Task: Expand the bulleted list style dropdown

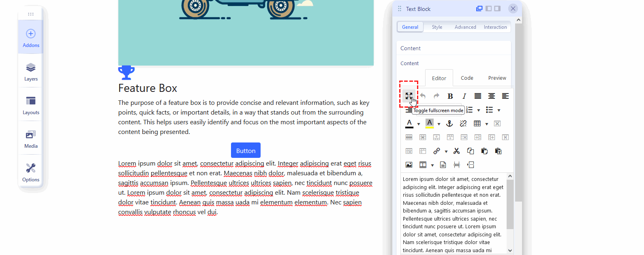Action: (x=499, y=110)
